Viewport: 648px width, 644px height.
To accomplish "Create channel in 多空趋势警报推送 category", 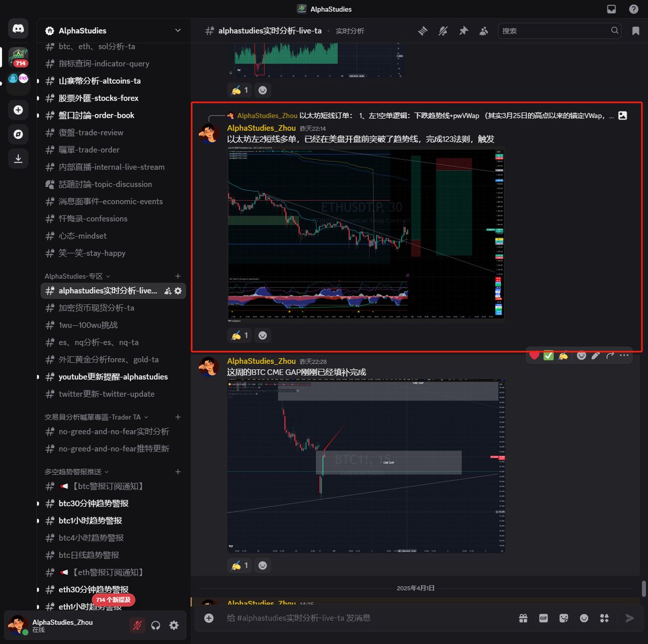I will pos(178,471).
